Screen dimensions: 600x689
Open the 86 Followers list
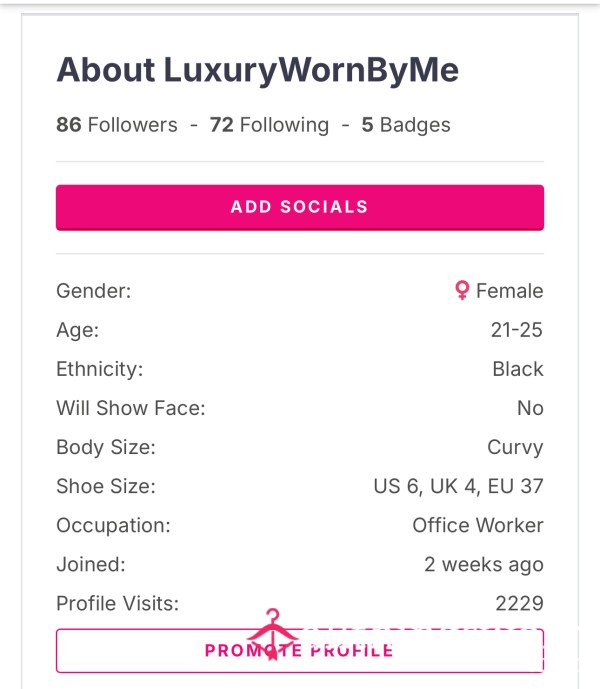pos(117,125)
